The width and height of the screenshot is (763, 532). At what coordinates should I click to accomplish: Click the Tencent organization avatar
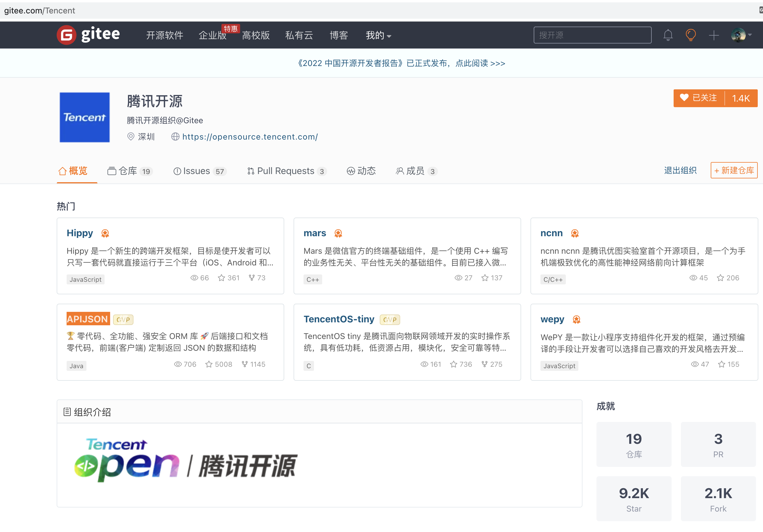coord(84,117)
